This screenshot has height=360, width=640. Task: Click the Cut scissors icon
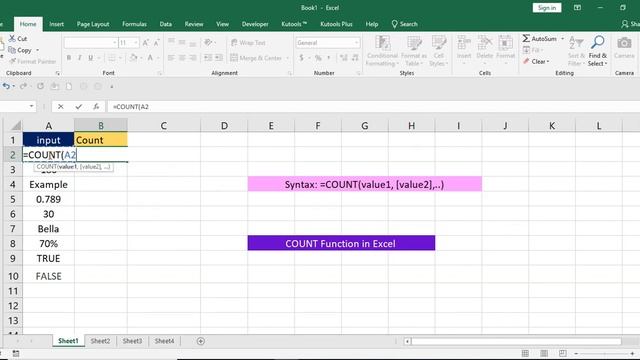pos(12,38)
